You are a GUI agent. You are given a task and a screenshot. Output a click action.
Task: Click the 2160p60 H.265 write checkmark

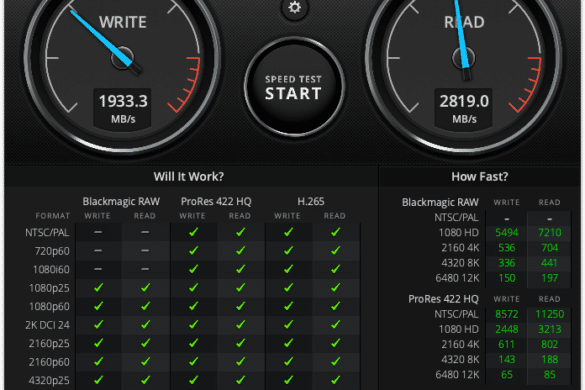[288, 361]
